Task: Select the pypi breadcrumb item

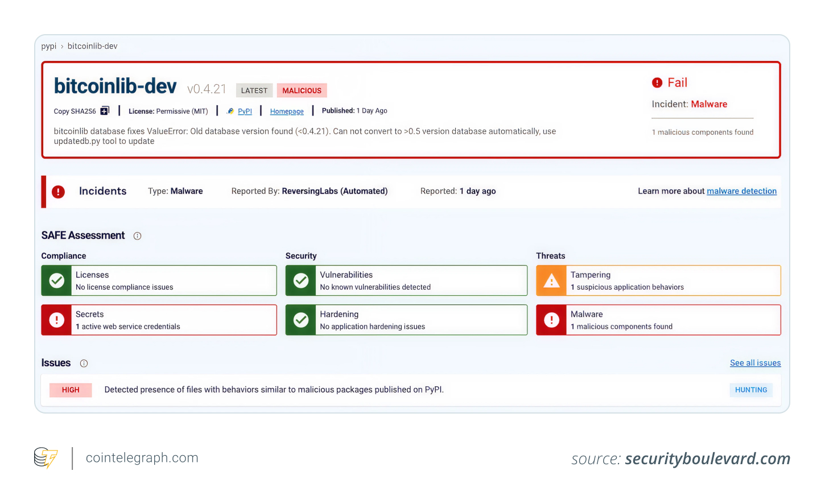Action: click(x=48, y=46)
